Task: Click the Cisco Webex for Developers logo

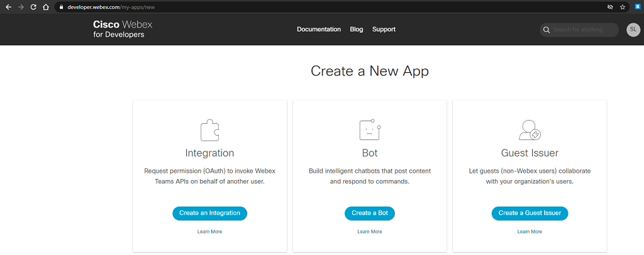Action: tap(123, 30)
